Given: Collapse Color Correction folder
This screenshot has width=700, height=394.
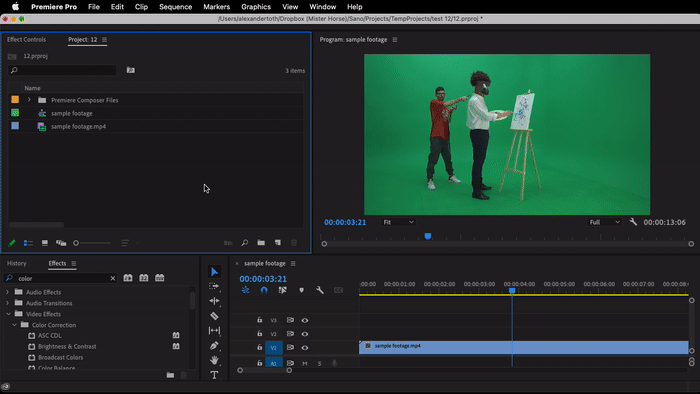Looking at the screenshot, I should tap(14, 325).
